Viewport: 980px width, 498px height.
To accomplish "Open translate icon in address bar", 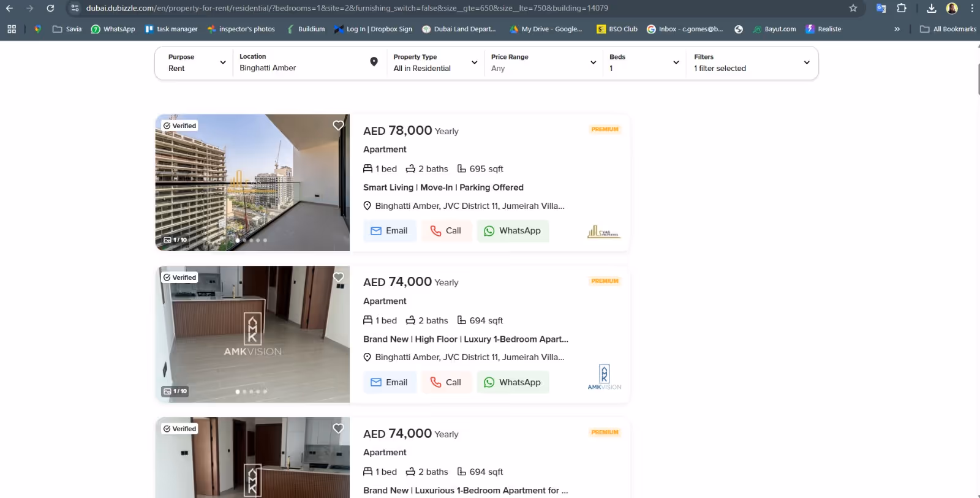I will click(x=881, y=8).
